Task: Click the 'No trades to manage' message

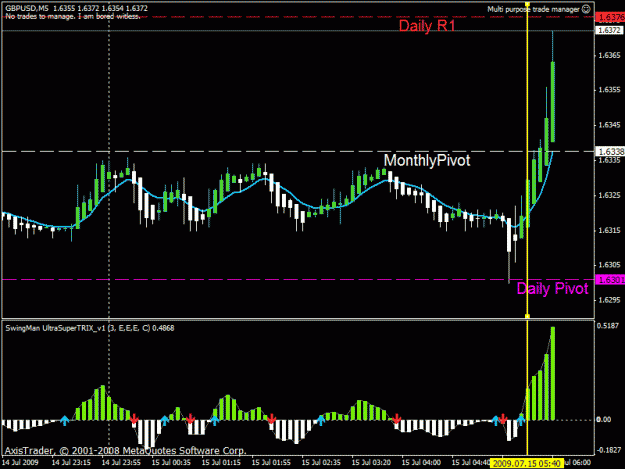Action: pos(73,16)
